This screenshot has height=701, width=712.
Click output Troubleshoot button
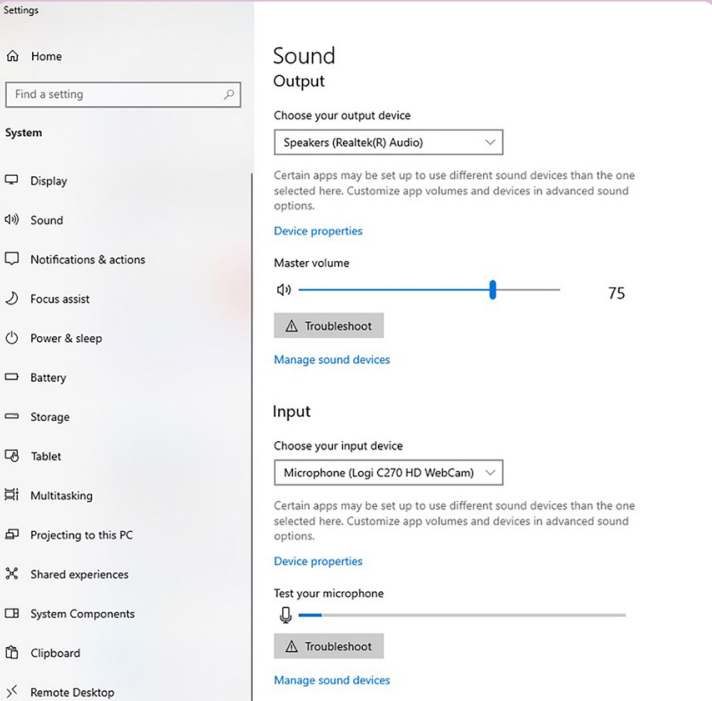coord(329,326)
